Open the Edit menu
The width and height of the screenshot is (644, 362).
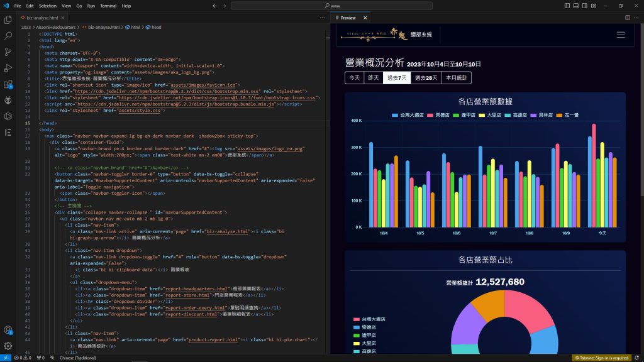tap(30, 6)
